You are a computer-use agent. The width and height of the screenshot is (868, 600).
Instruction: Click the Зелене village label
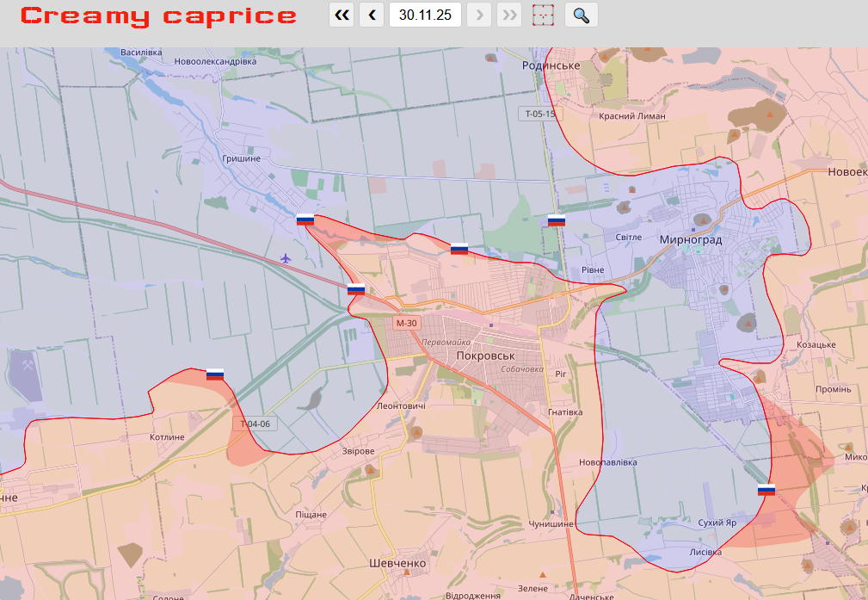[532, 588]
